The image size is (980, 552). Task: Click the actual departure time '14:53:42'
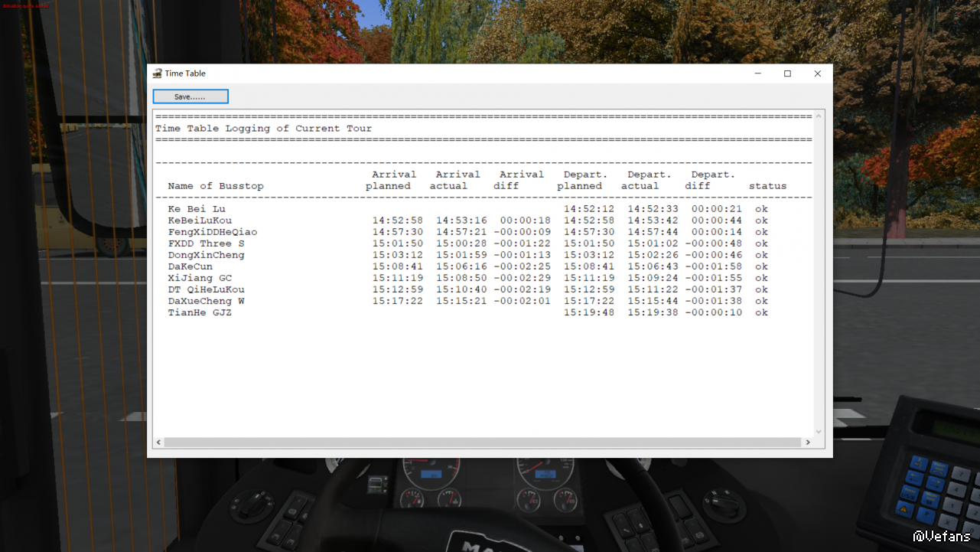pos(653,220)
